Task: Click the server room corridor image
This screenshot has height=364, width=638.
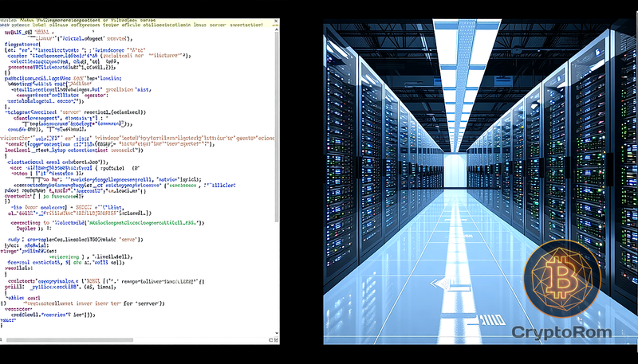Action: [x=481, y=182]
